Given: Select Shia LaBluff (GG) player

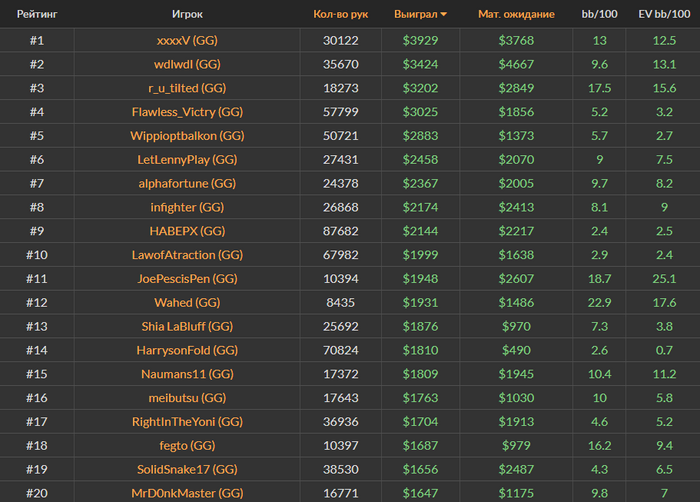Looking at the screenshot, I should 187,326.
